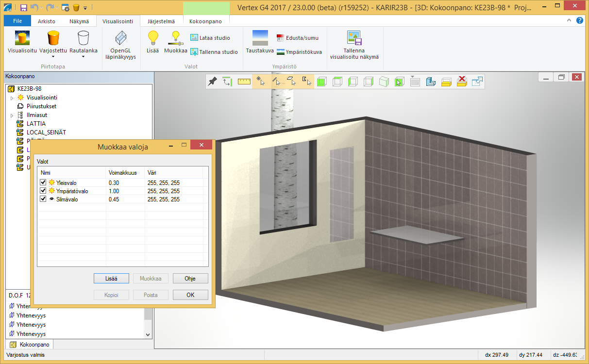589x364 pixels.
Task: Expand the Ilmiasut tree node
Action: (x=12, y=116)
